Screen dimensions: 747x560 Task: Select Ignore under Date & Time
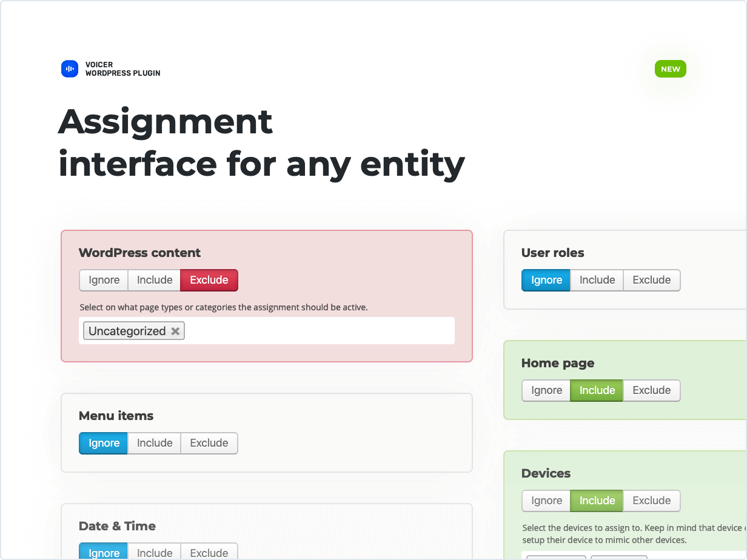[x=104, y=552]
